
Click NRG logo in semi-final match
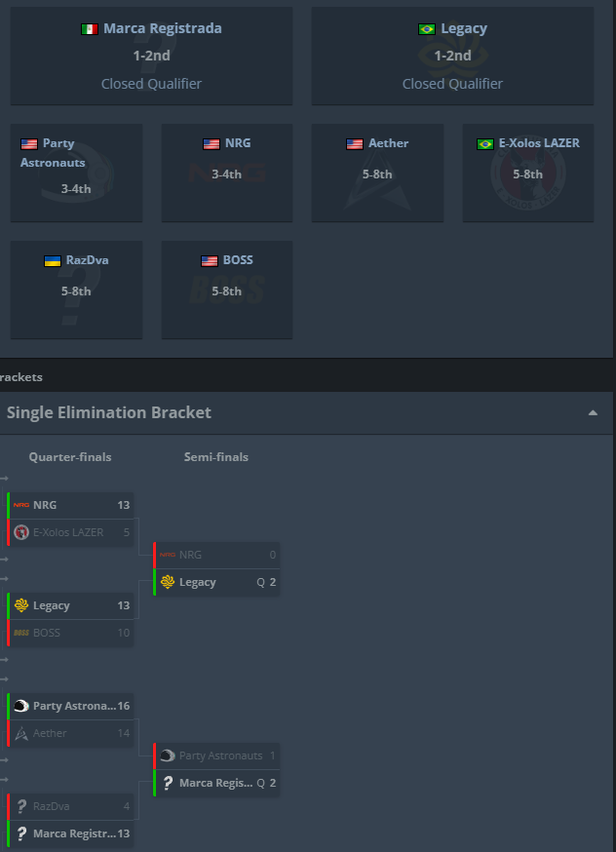[x=168, y=555]
